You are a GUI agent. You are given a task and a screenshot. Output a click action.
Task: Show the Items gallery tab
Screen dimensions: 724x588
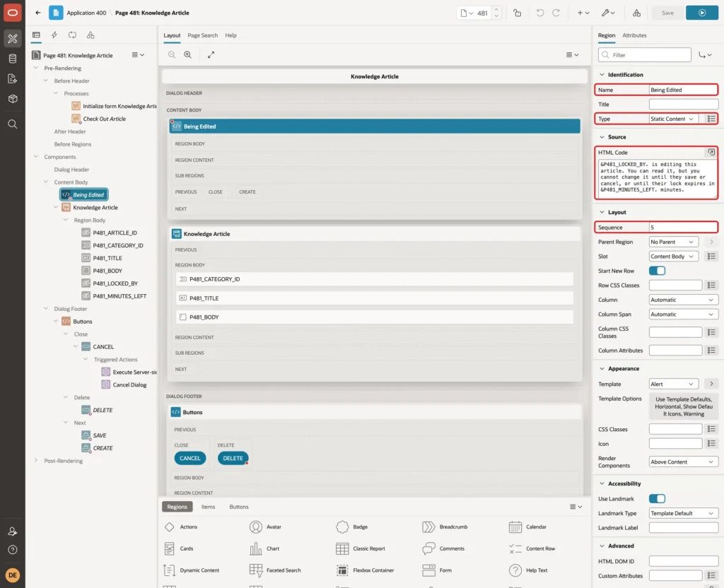[209, 507]
